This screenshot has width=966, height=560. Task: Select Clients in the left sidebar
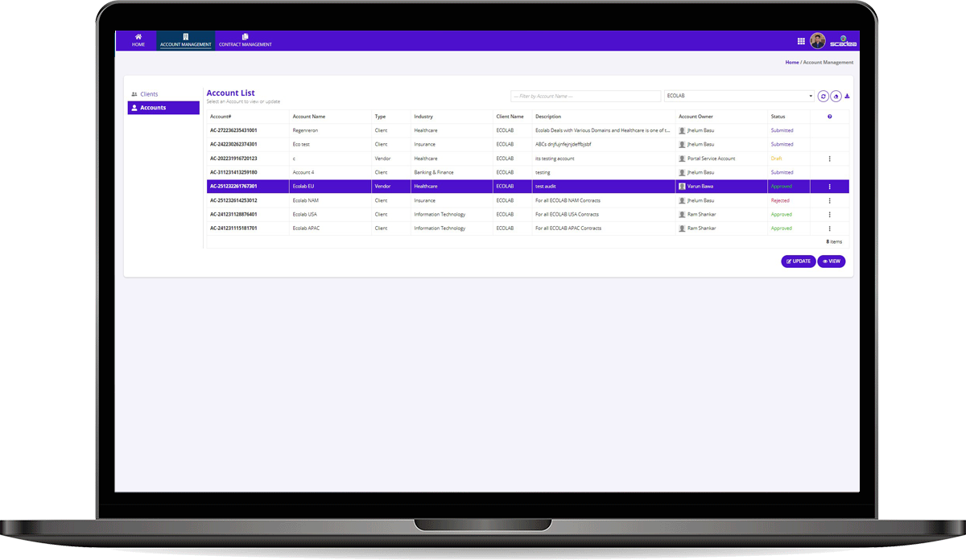[149, 94]
